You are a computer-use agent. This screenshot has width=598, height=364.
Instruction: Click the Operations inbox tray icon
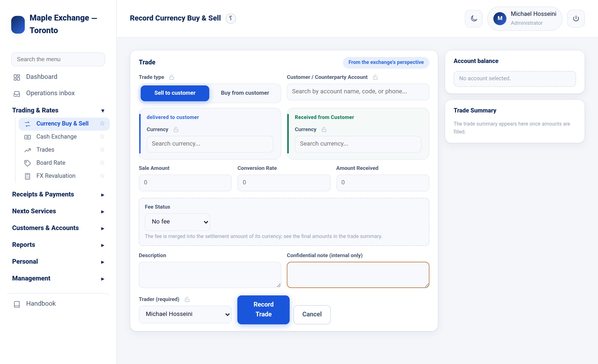(17, 94)
